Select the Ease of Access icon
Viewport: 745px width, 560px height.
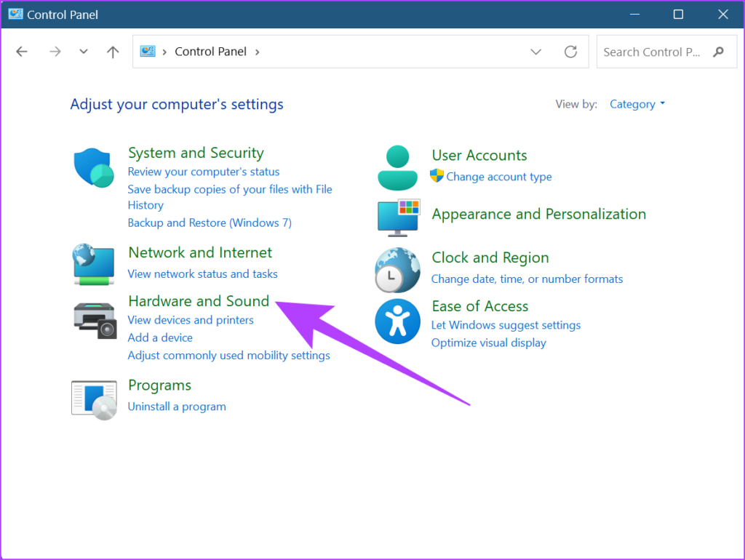pos(397,319)
